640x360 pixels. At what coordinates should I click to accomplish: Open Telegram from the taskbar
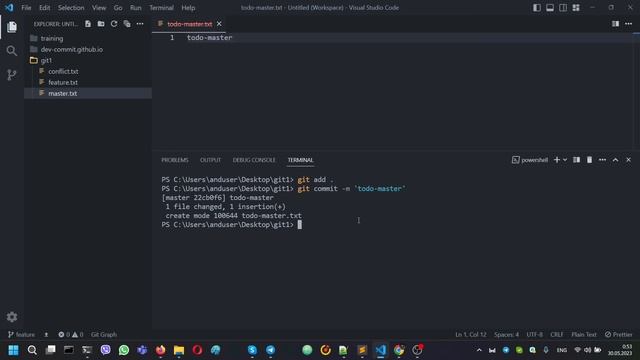pyautogui.click(x=271, y=350)
